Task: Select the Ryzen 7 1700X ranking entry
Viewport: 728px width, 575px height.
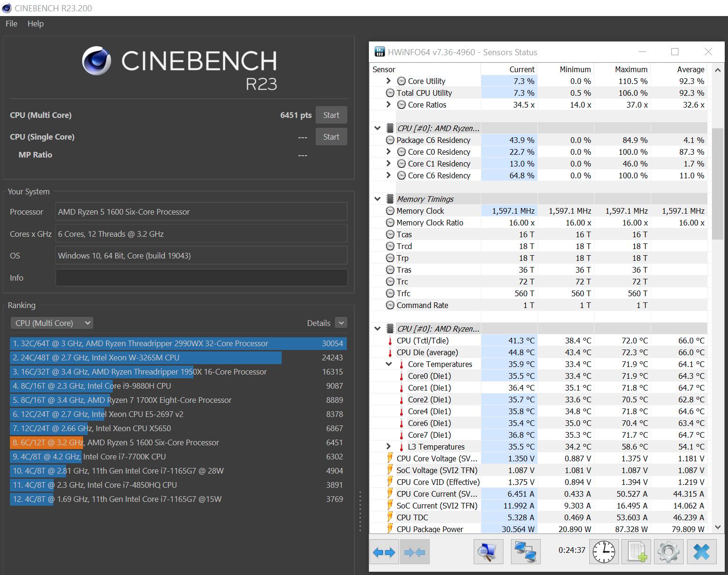Action: [178, 400]
